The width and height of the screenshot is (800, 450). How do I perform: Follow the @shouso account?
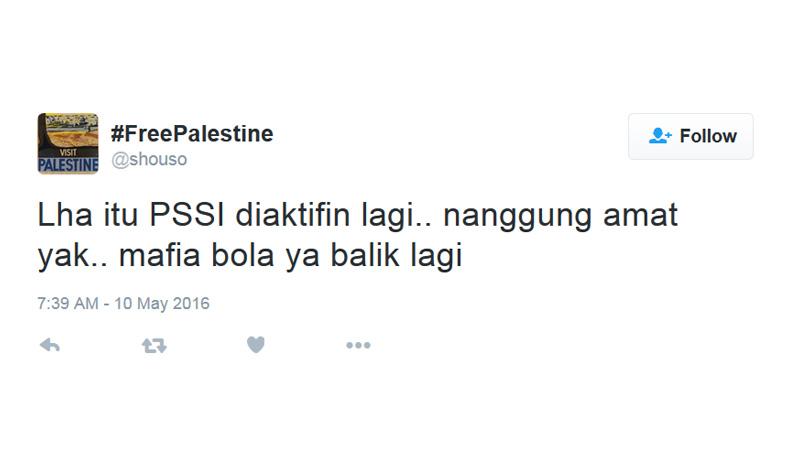(x=690, y=136)
